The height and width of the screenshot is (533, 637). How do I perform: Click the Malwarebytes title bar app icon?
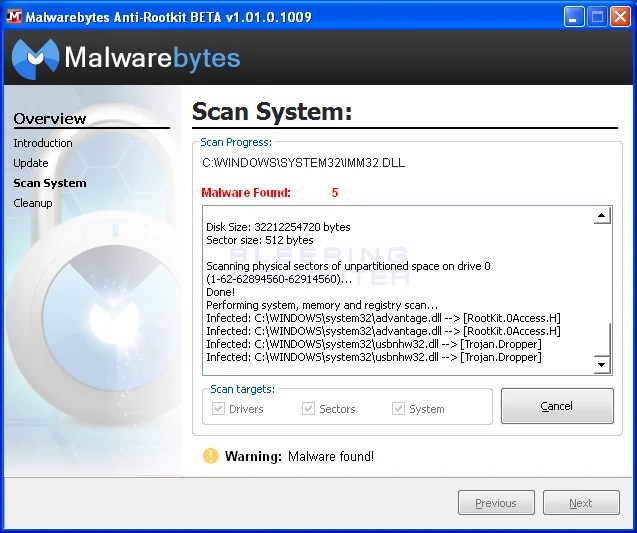coord(14,17)
